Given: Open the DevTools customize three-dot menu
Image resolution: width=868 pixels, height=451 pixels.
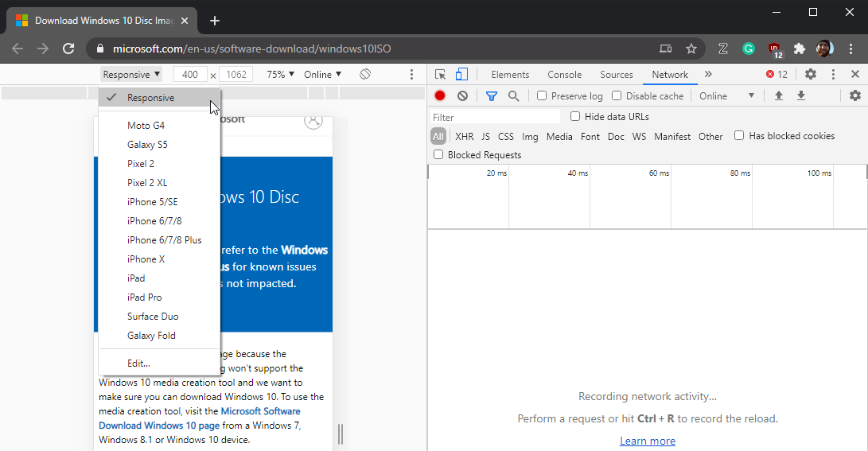Looking at the screenshot, I should (833, 74).
